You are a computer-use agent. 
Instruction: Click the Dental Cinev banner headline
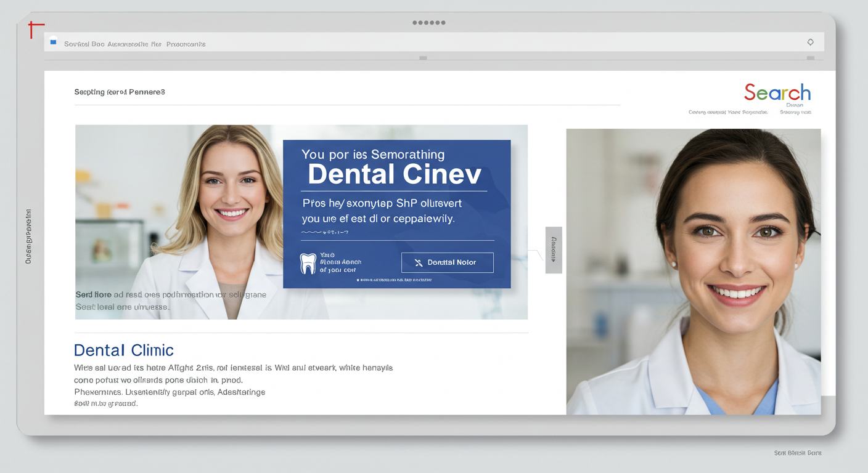394,174
